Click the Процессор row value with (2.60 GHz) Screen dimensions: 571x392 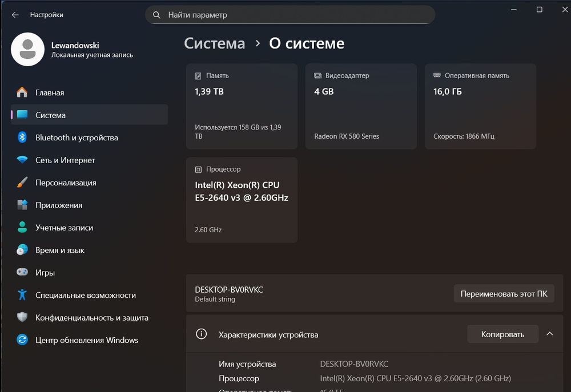[x=415, y=378]
